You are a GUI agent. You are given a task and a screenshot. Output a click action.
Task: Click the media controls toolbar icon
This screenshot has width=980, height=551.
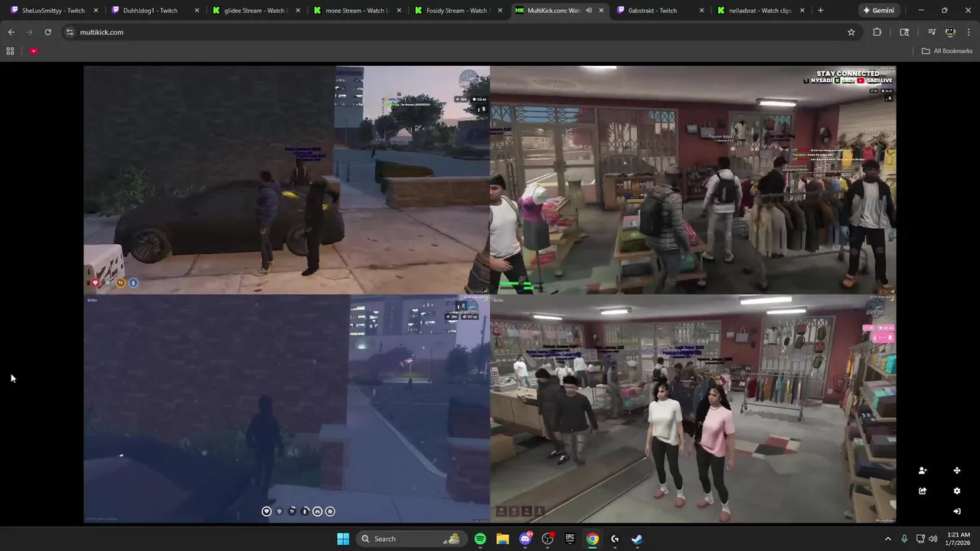click(x=932, y=32)
